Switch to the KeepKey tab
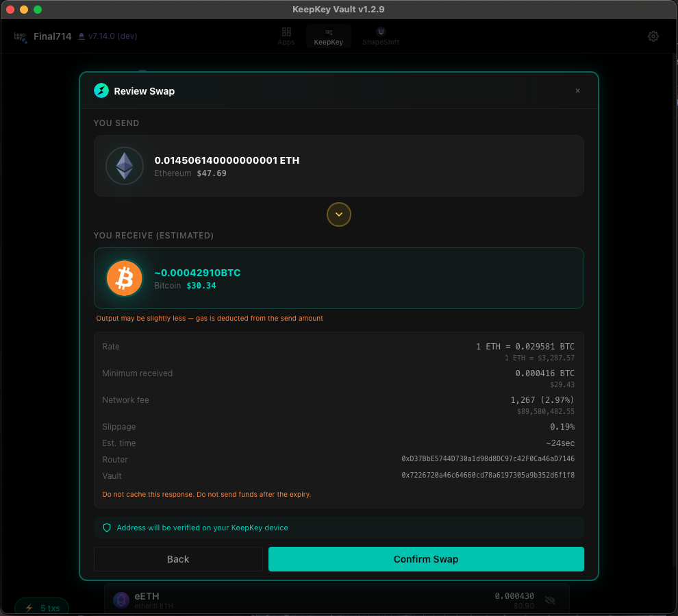Image resolution: width=678 pixels, height=616 pixels. [x=329, y=36]
